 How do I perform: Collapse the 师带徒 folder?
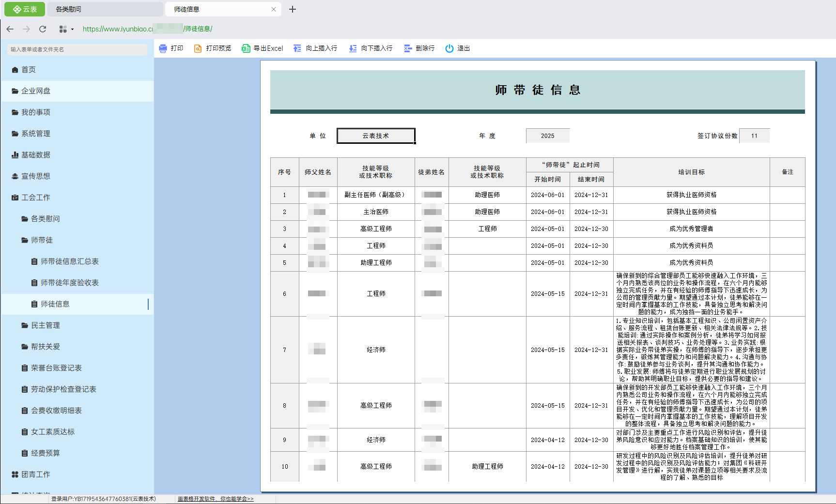pos(42,240)
